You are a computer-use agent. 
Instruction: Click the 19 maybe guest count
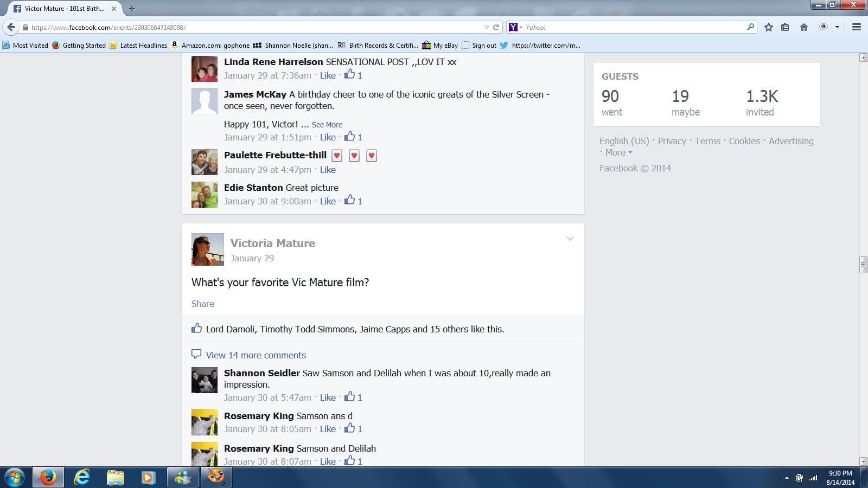click(686, 103)
